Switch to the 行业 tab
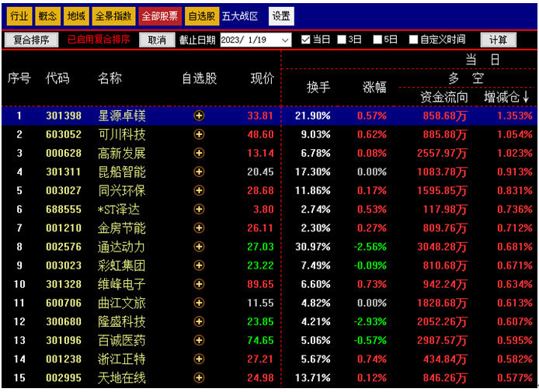Viewport: 539px width, 392px height. [x=19, y=16]
